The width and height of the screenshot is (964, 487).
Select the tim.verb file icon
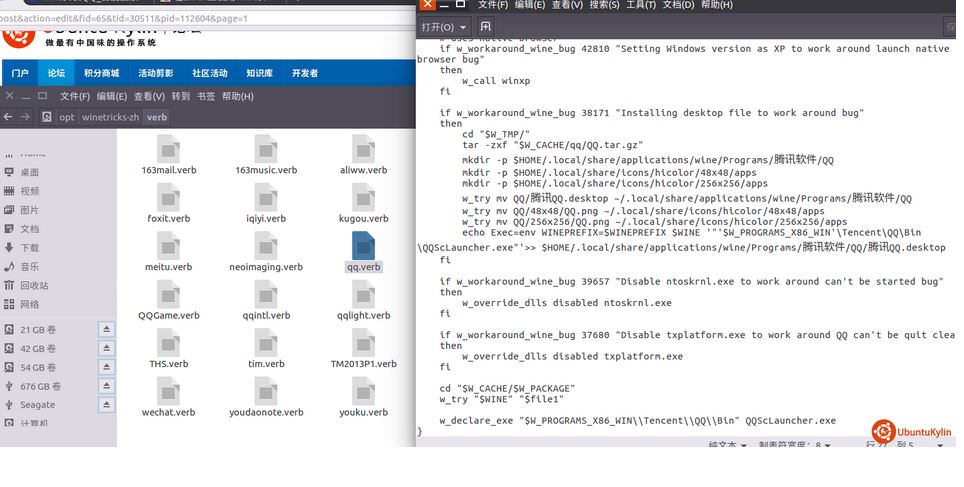266,344
